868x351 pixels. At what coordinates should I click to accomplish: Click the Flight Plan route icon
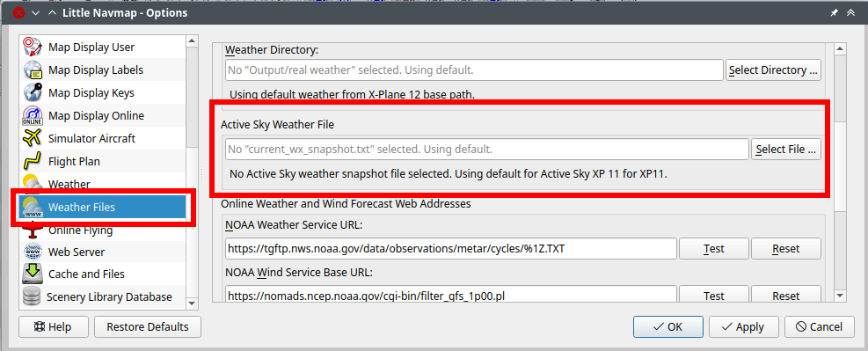coord(33,161)
